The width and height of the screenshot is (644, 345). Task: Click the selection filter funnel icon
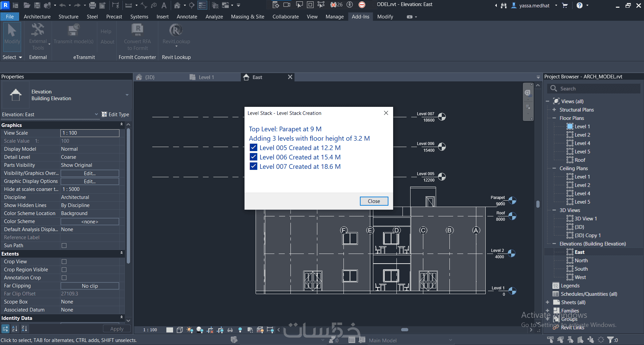pyautogui.click(x=611, y=340)
